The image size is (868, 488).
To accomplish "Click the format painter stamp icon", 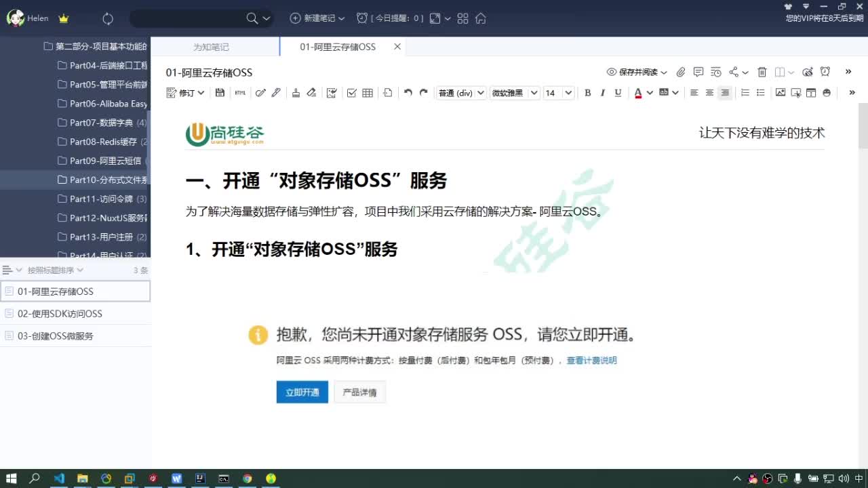I will (296, 93).
